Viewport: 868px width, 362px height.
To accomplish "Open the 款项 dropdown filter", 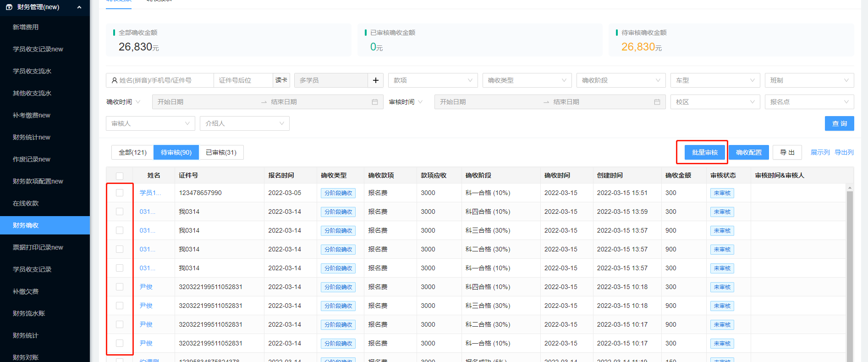I will (433, 80).
